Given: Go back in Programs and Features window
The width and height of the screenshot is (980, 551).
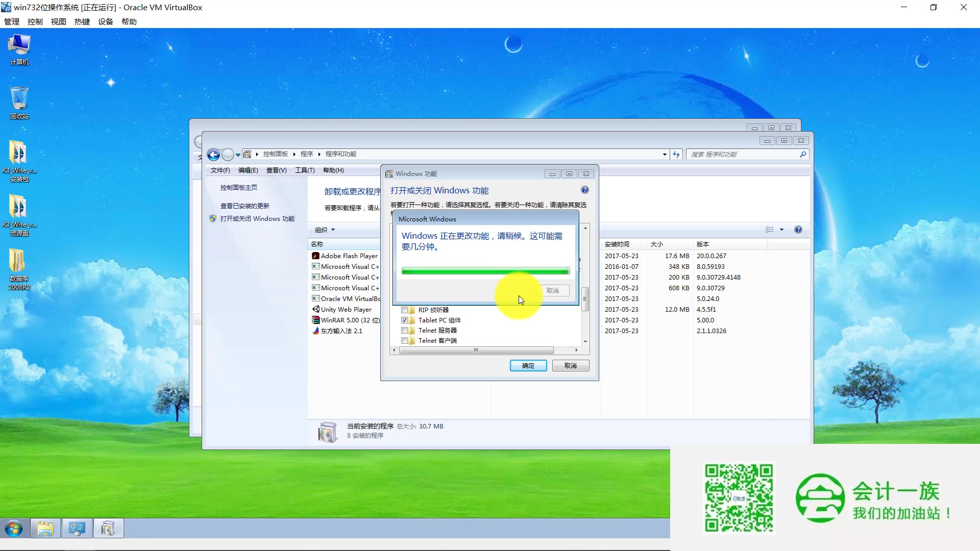Looking at the screenshot, I should [214, 155].
